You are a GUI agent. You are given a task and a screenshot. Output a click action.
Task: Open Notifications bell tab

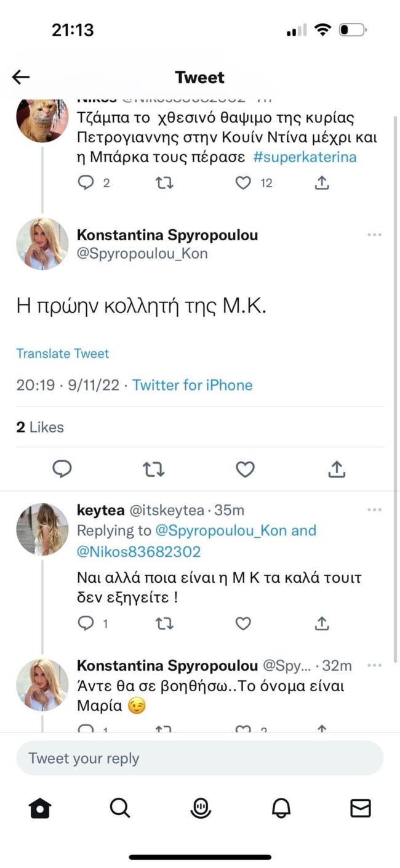click(x=281, y=808)
